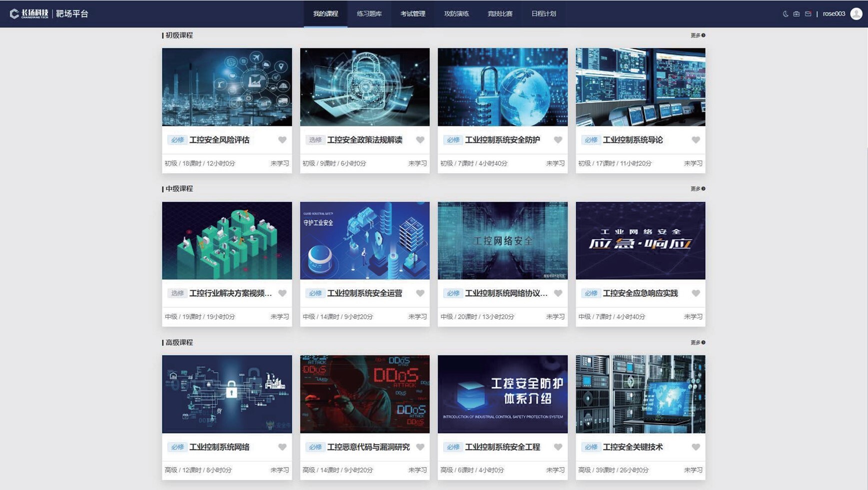Expand more 初级课程 via 更多
The image size is (868, 490).
698,35
